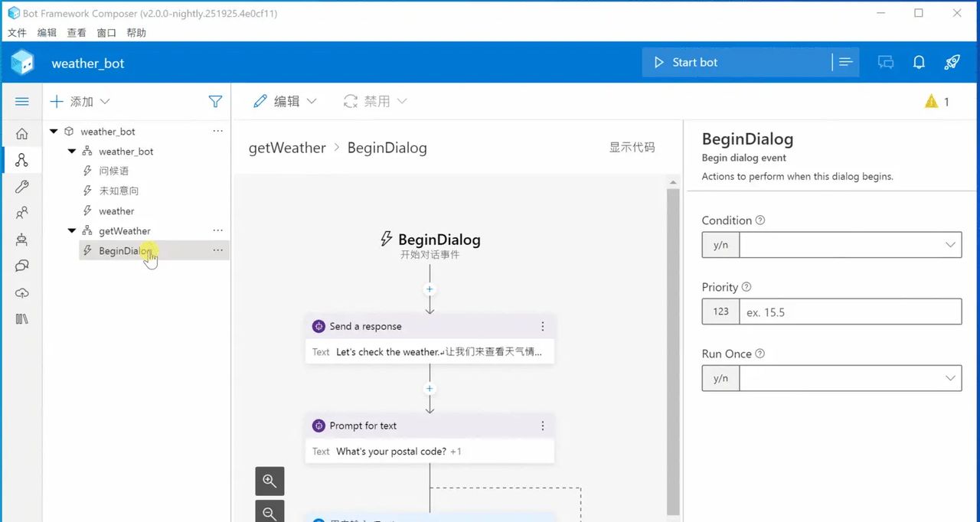The height and width of the screenshot is (522, 980).
Task: Collapse the getWeather dialog tree node
Action: (x=72, y=231)
